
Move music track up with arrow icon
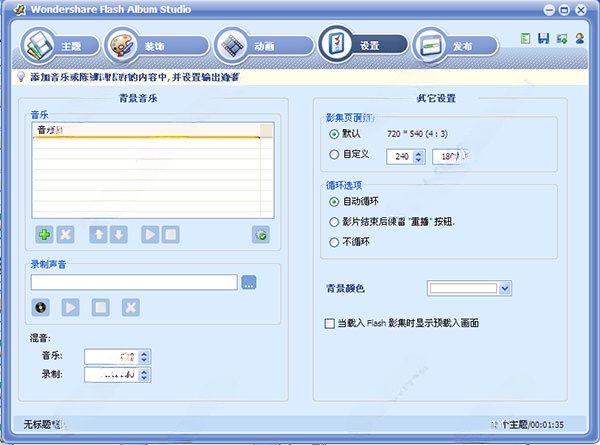(x=98, y=235)
